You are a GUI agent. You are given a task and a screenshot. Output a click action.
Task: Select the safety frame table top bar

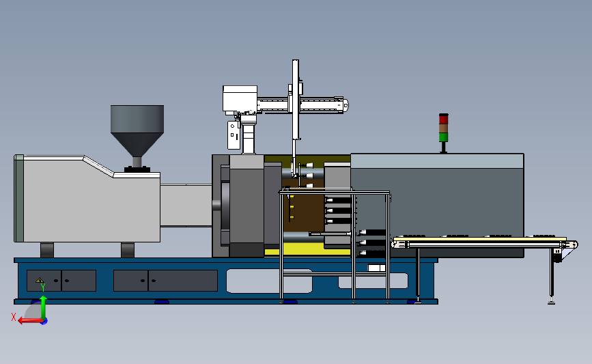pos(335,193)
